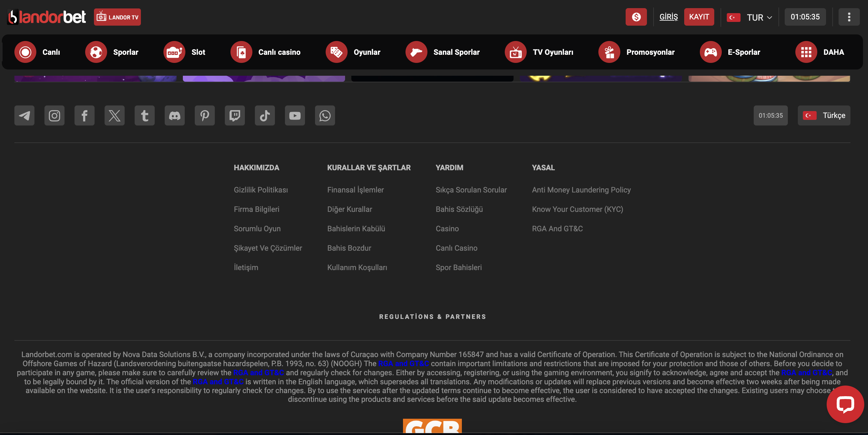
Task: Open the live chat bubble
Action: point(845,404)
